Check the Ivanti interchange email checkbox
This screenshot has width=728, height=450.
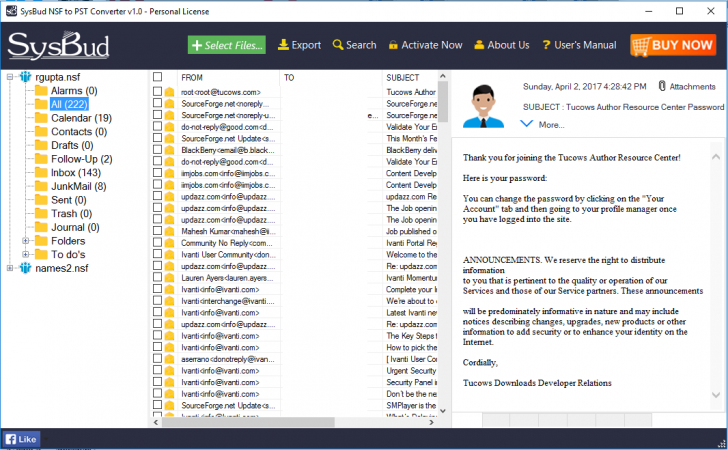pos(157,300)
